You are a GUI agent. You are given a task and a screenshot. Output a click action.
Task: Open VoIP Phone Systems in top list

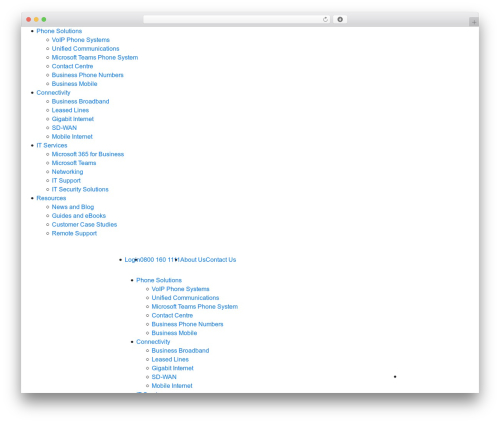[x=80, y=40]
